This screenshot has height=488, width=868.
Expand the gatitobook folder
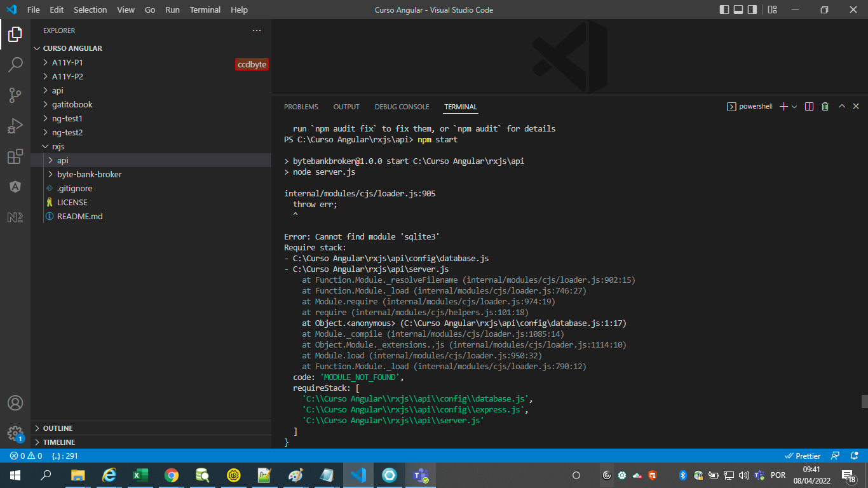coord(151,104)
